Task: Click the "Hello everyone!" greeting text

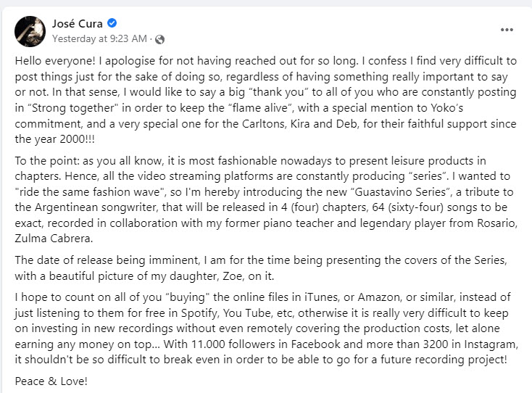Action: [55, 61]
